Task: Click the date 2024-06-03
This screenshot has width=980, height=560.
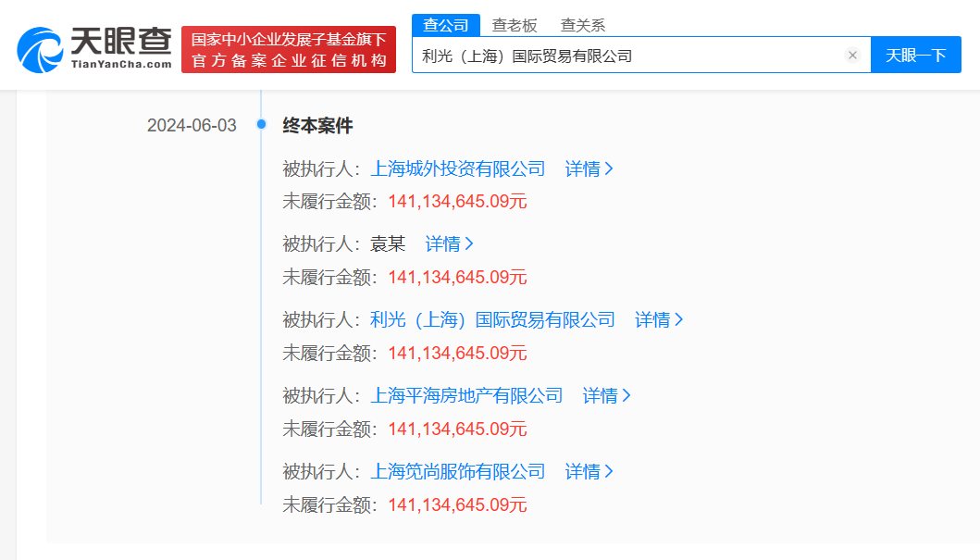Action: pos(192,125)
